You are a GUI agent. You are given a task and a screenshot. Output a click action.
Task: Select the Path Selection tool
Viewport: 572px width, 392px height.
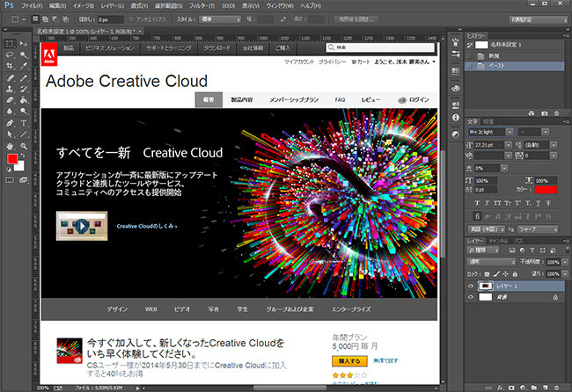click(x=10, y=134)
